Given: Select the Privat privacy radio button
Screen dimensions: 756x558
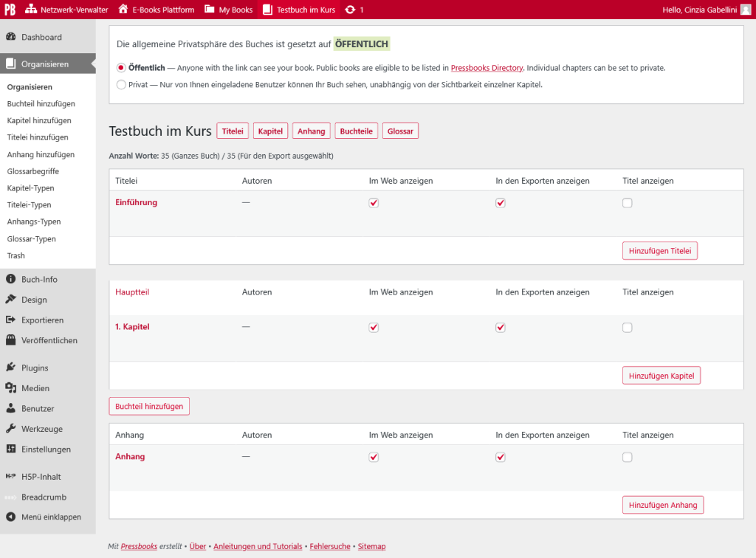Looking at the screenshot, I should click(122, 84).
